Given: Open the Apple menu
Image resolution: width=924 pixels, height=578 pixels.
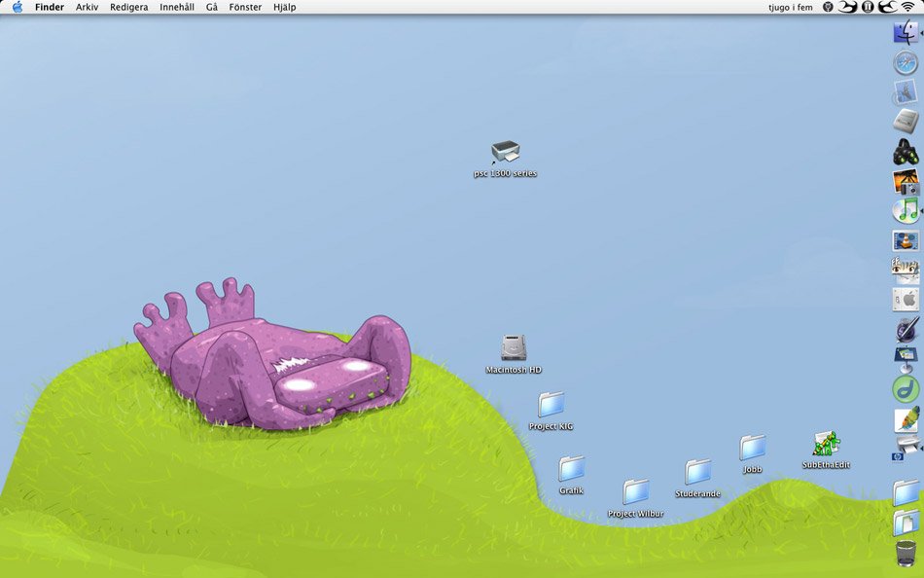Looking at the screenshot, I should [x=18, y=7].
